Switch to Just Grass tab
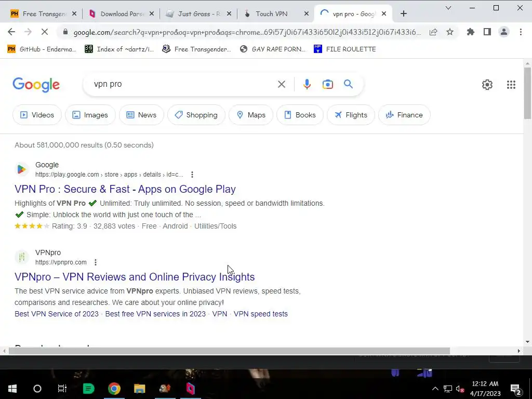532x399 pixels. (x=199, y=14)
